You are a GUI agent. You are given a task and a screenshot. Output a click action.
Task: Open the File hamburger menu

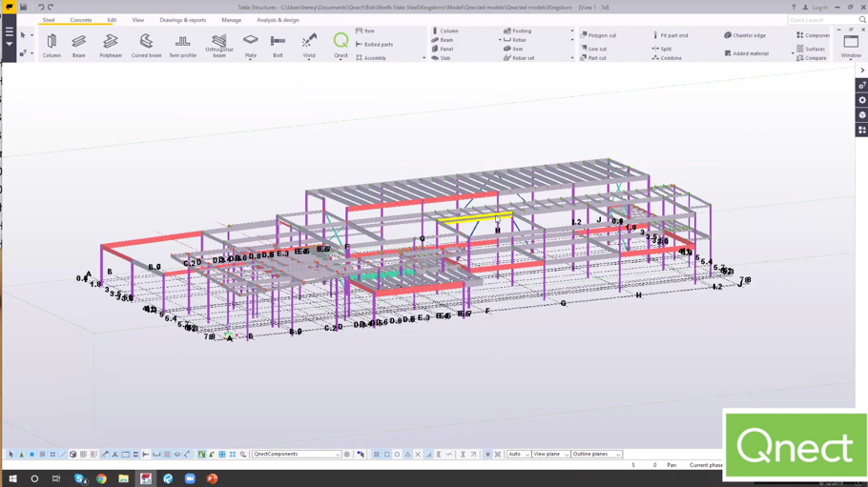coord(9,37)
